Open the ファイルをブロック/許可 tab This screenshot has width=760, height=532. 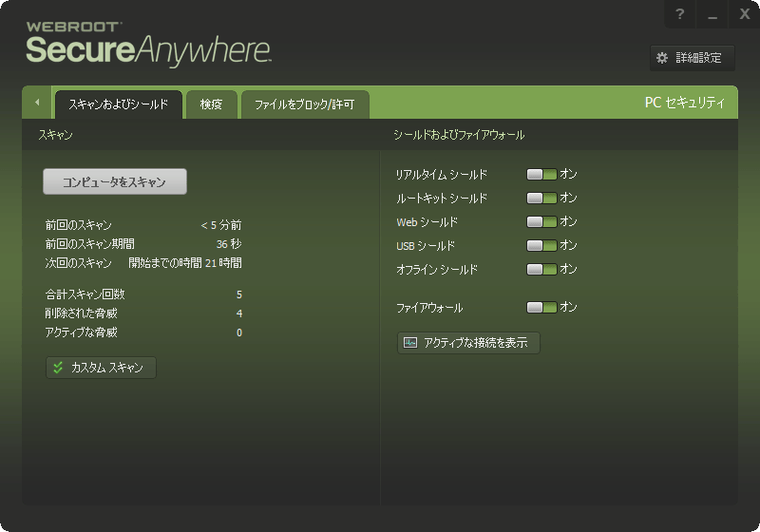pyautogui.click(x=305, y=104)
